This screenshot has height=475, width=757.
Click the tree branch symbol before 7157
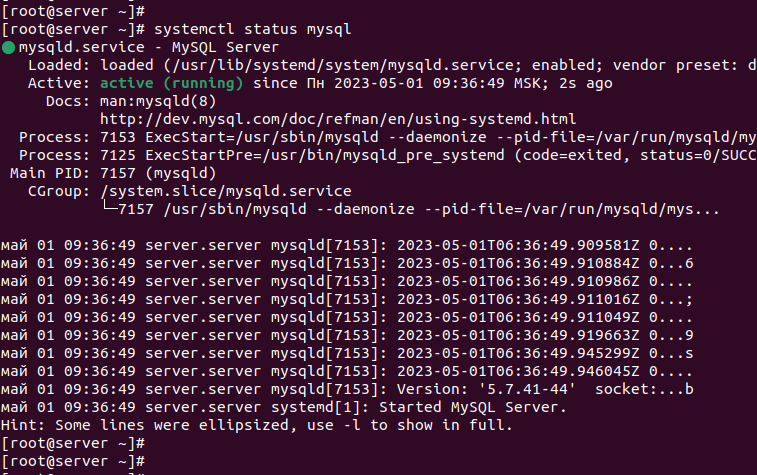(109, 207)
